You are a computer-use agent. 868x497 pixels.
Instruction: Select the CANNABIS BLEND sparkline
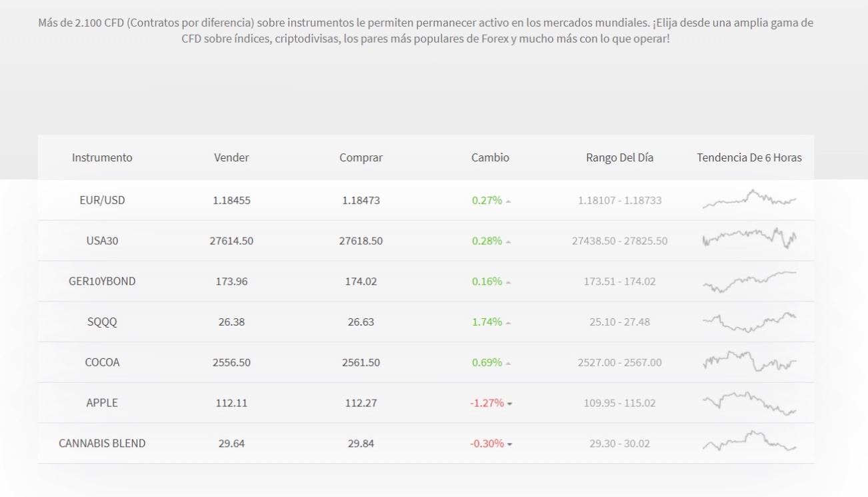[x=748, y=442]
